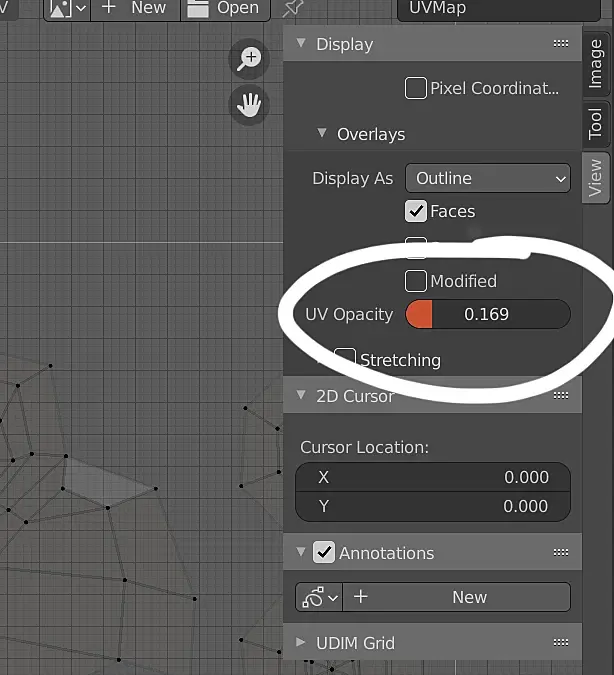Switch to the Image sidebar tab

click(x=596, y=63)
